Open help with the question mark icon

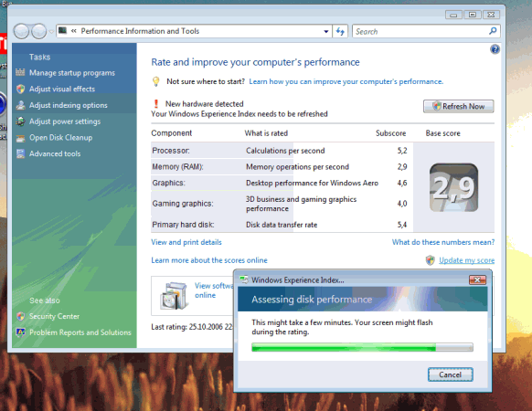click(495, 49)
